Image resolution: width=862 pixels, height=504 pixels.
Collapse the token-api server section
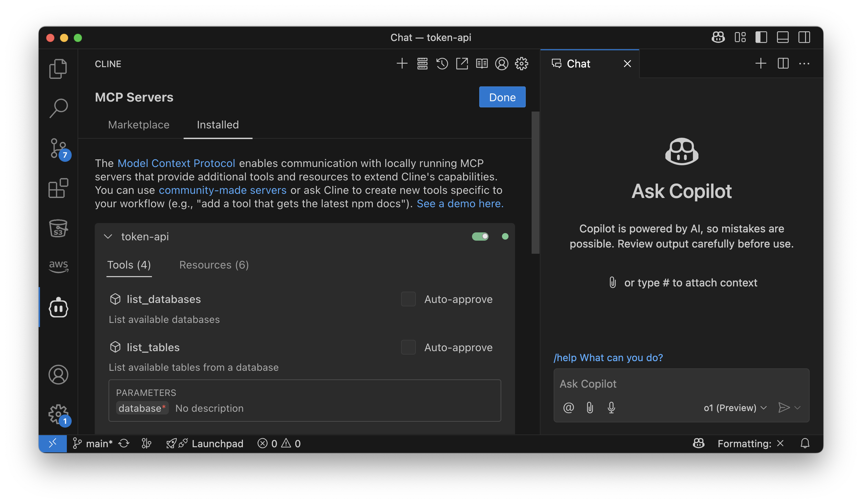coord(108,237)
